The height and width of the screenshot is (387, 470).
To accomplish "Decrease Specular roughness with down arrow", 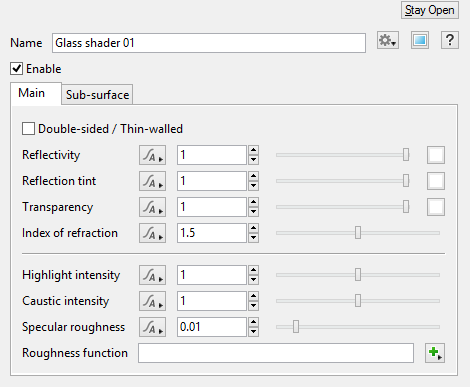I will click(x=254, y=332).
